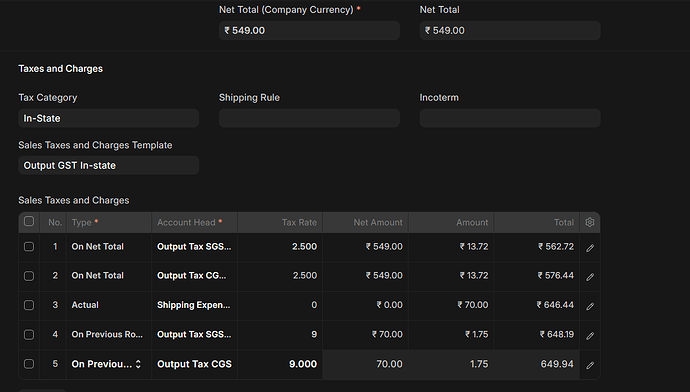Click row 5 Total 649.94
Screen dimensions: 690x392
(557, 364)
